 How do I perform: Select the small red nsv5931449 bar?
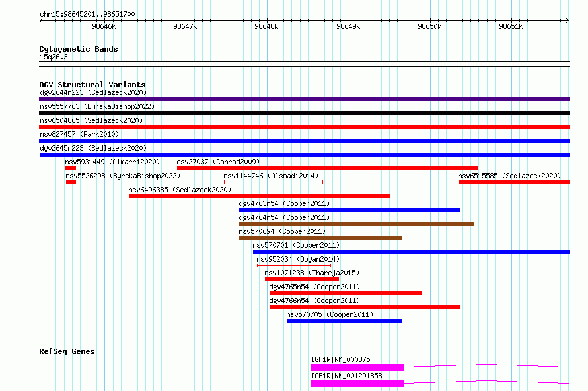point(71,168)
